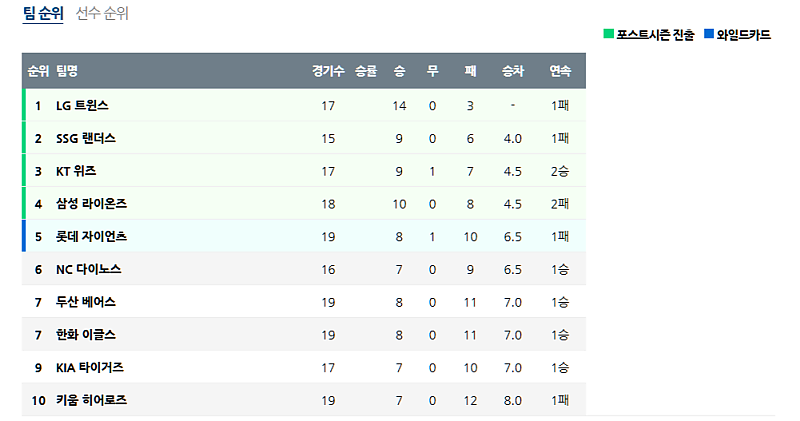The image size is (800, 421).
Task: Click the 경기수 column header
Action: coord(327,71)
